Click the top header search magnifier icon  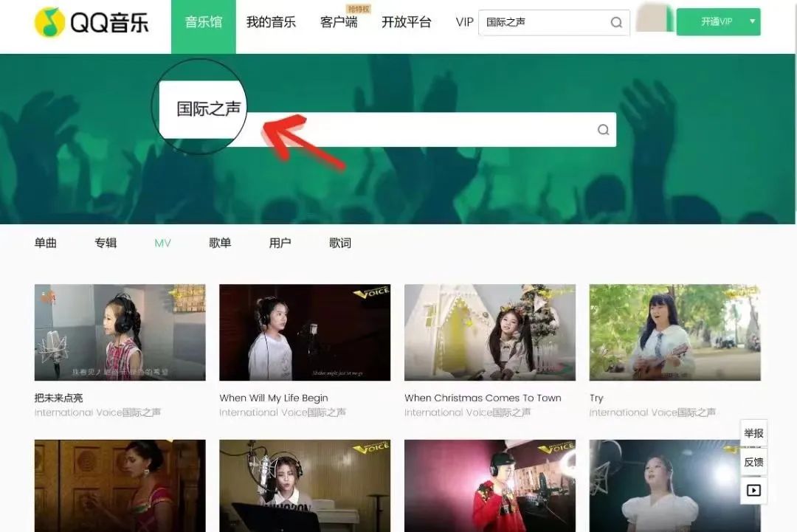point(616,22)
